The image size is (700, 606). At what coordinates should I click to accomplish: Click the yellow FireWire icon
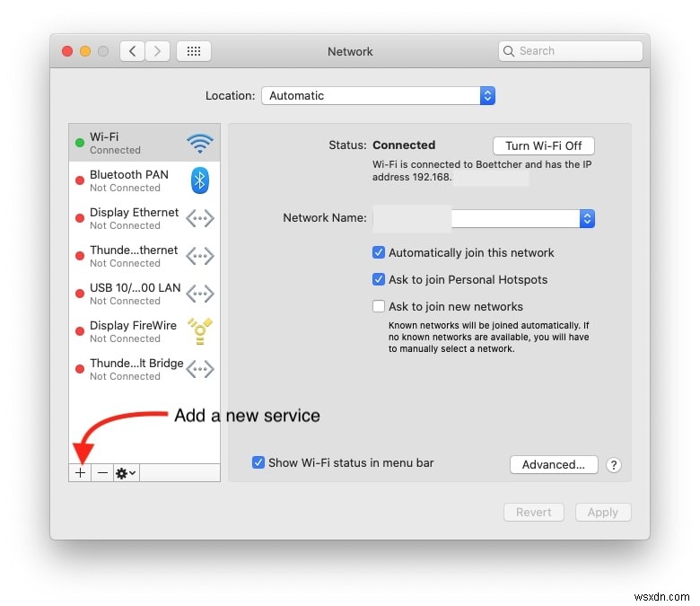[x=199, y=331]
